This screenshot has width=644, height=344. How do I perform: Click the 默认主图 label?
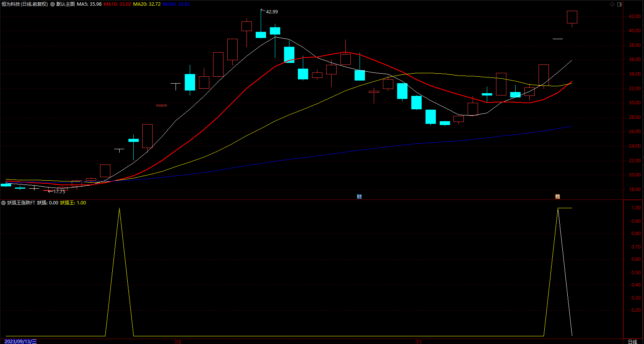[x=66, y=4]
